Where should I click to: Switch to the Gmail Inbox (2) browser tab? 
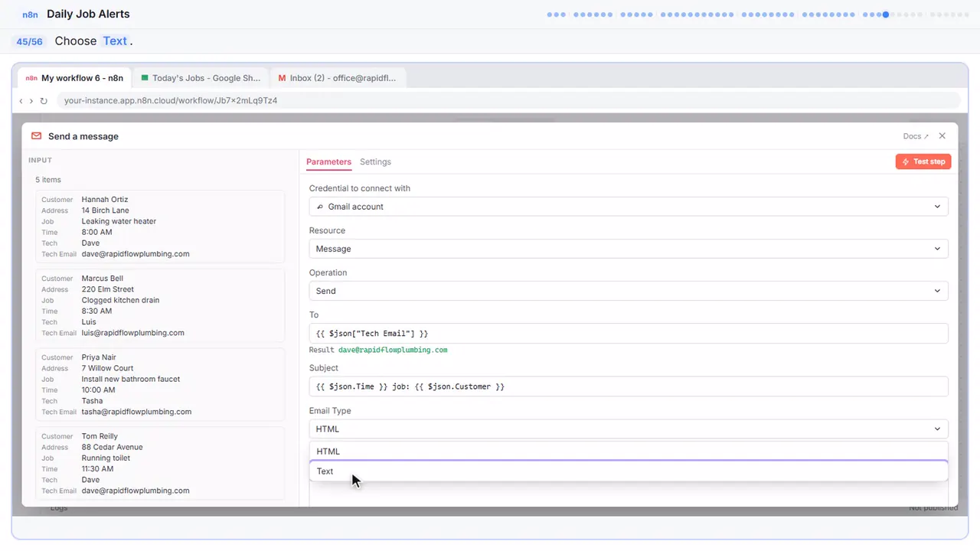(338, 78)
